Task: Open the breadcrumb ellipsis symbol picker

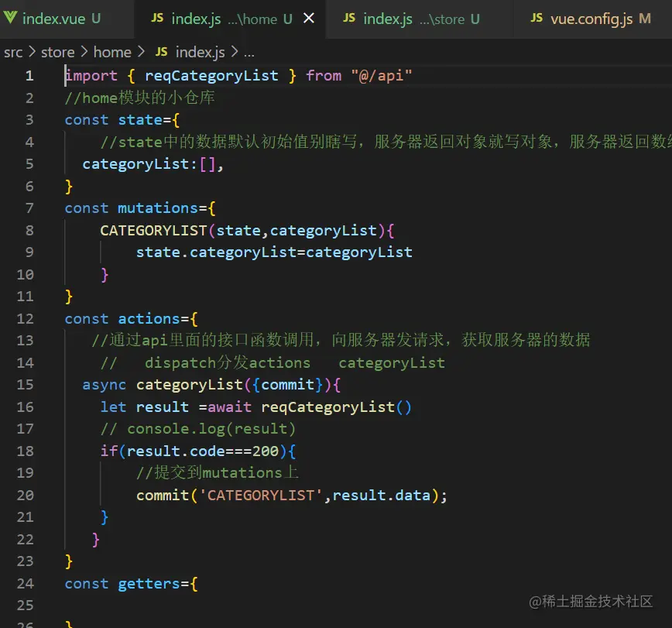Action: (x=249, y=53)
